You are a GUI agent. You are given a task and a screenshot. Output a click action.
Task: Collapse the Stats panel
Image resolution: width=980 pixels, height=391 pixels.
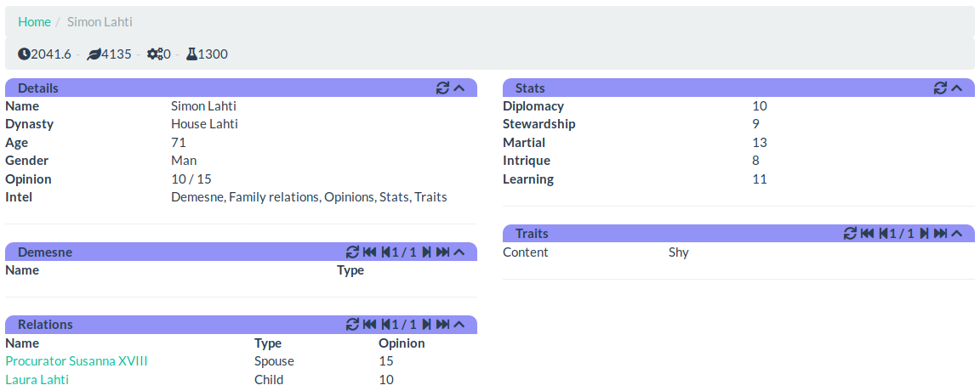tap(957, 88)
